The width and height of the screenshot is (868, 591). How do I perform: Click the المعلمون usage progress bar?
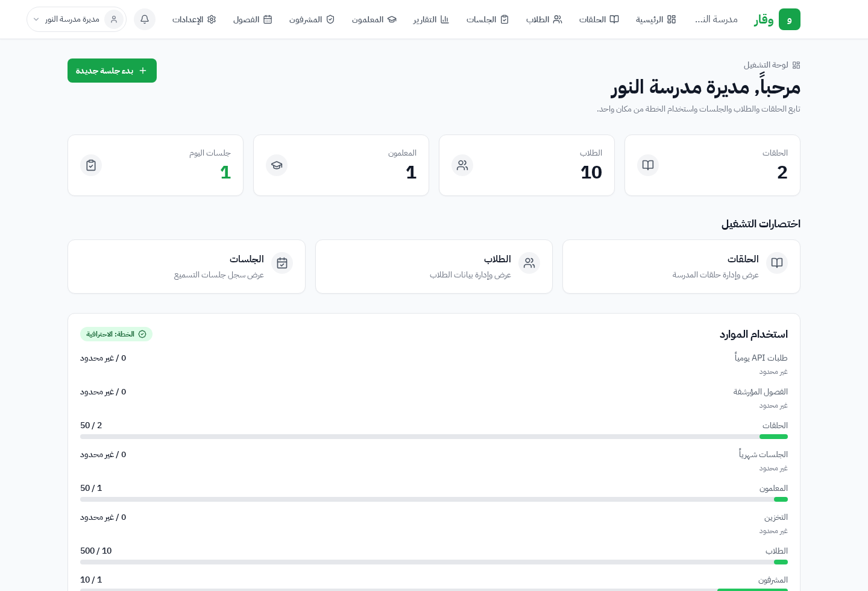tap(434, 499)
